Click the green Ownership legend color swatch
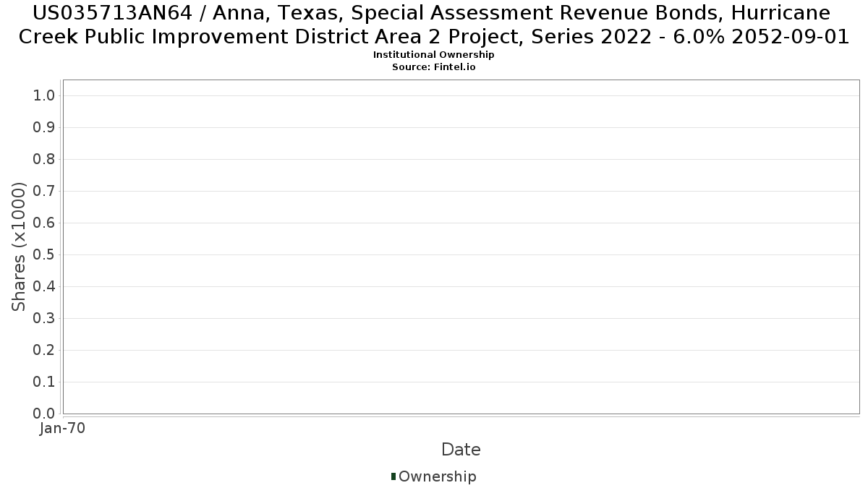The image size is (868, 488). [x=393, y=476]
